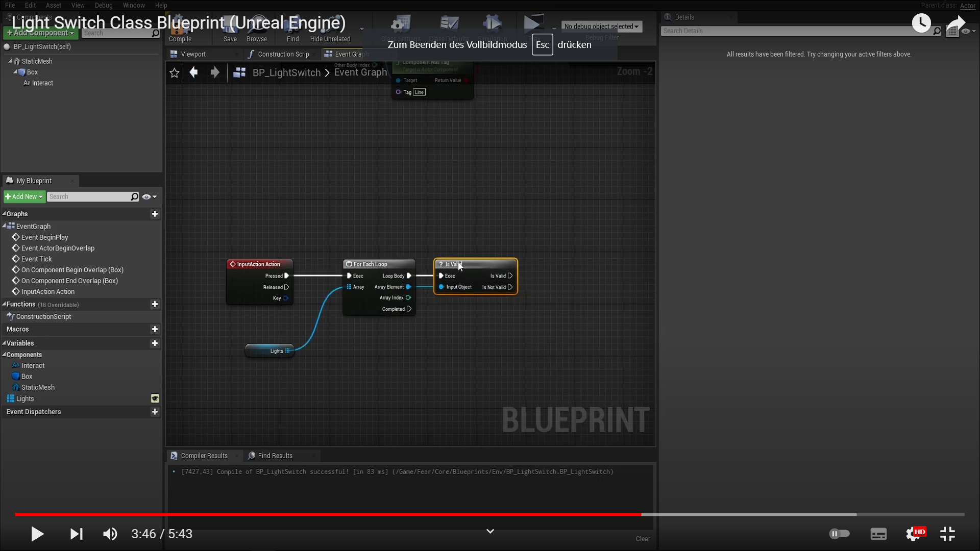Collapse the Components variable group
The width and height of the screenshot is (980, 551).
pos(4,355)
